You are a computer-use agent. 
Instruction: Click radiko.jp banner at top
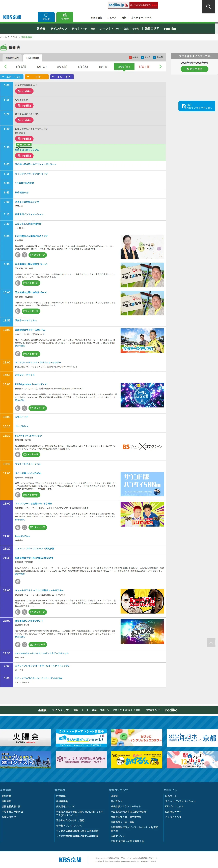132,5
